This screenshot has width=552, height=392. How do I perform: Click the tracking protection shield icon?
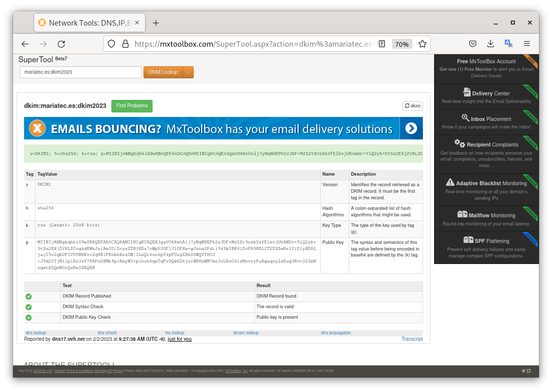coord(112,44)
